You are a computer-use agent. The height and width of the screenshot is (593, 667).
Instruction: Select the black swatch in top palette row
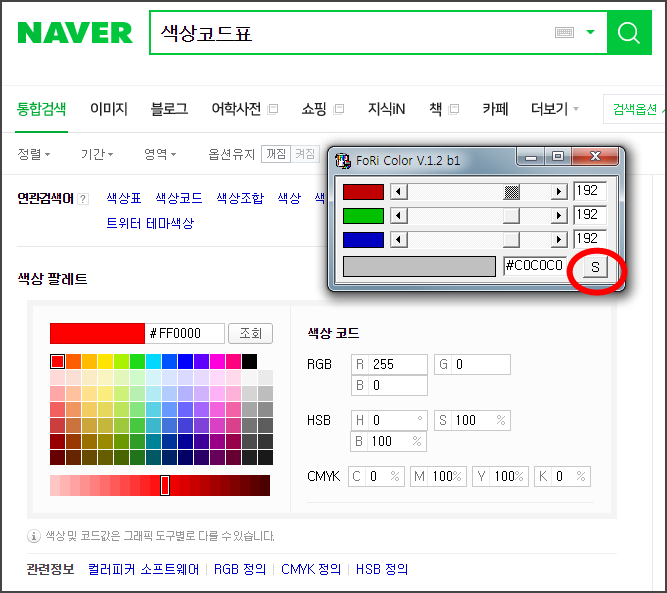(x=249, y=362)
